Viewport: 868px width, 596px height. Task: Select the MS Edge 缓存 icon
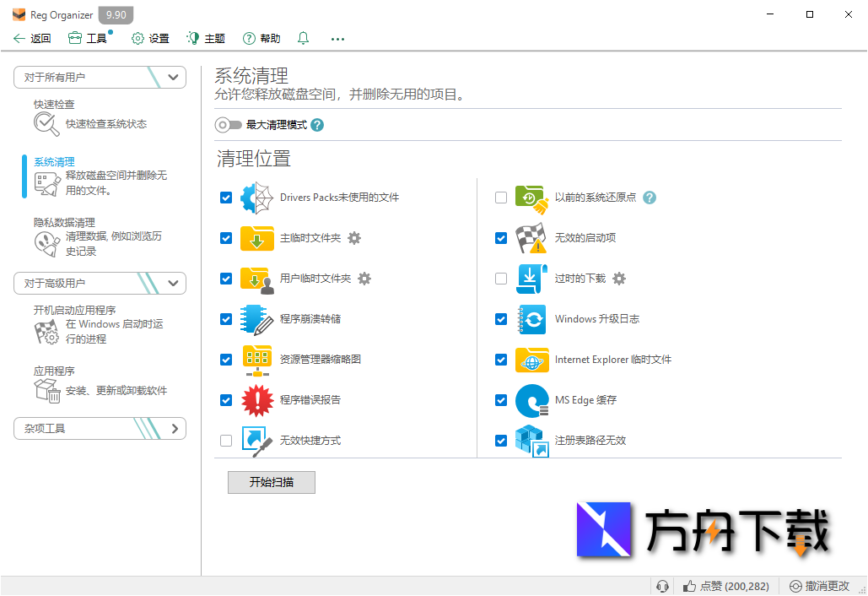(531, 399)
